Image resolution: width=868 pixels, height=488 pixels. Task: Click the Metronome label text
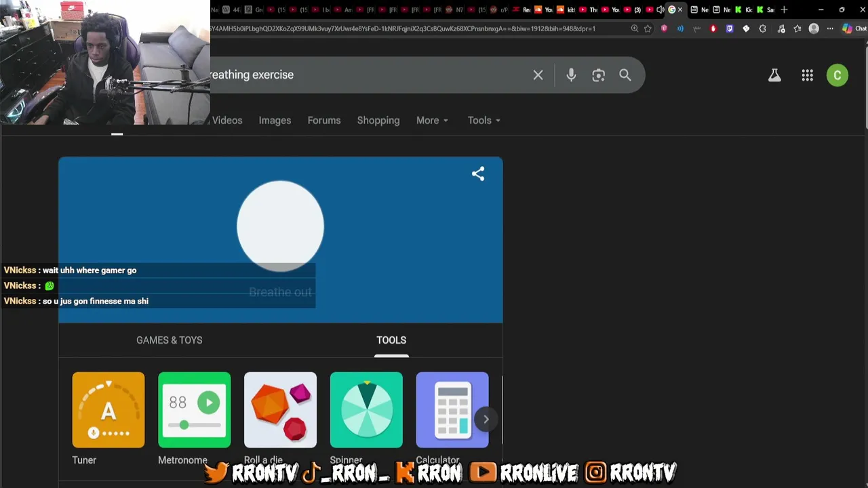click(x=182, y=460)
